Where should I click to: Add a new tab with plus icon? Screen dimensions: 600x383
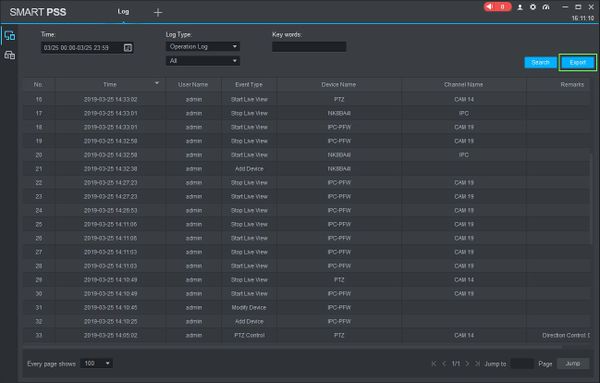click(x=158, y=13)
